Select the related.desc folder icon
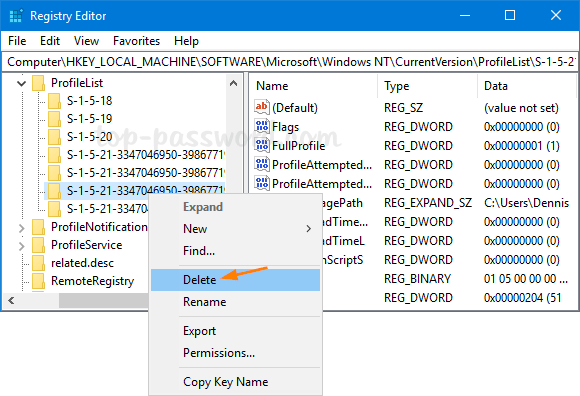The image size is (580, 396). [x=38, y=263]
